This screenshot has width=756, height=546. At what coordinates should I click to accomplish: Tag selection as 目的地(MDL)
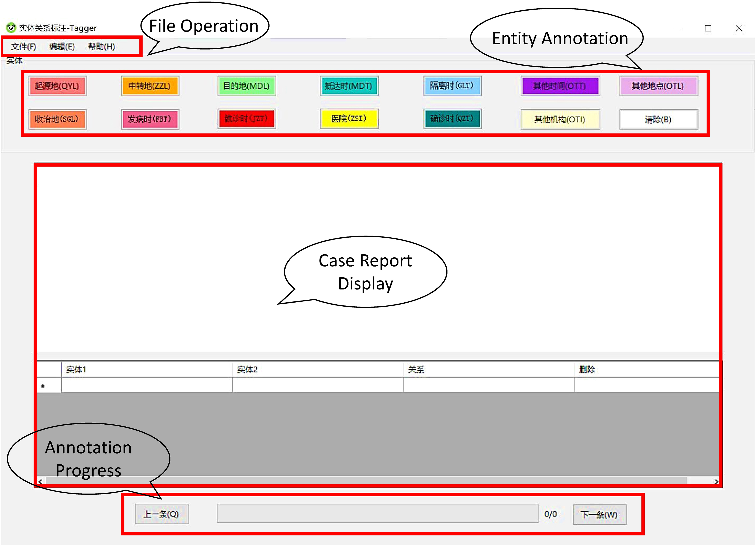click(x=246, y=86)
